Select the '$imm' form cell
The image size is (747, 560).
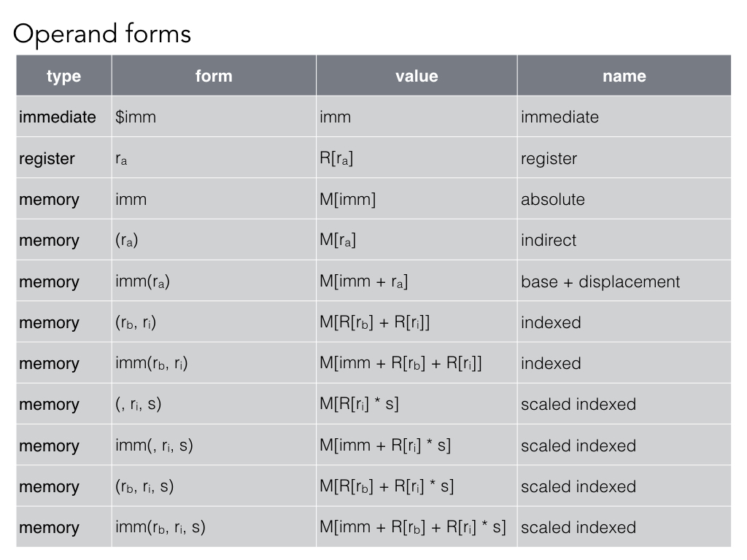coord(136,117)
